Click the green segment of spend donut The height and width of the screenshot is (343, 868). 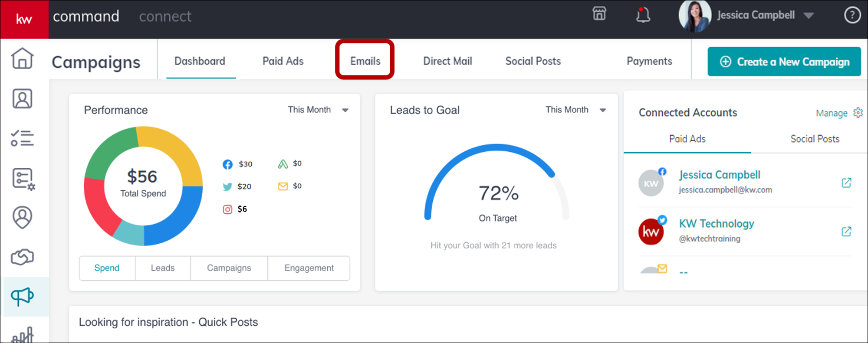pyautogui.click(x=112, y=153)
